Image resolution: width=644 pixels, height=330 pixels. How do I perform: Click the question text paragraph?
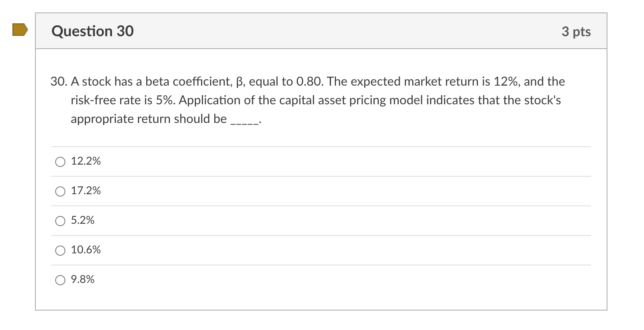click(307, 99)
